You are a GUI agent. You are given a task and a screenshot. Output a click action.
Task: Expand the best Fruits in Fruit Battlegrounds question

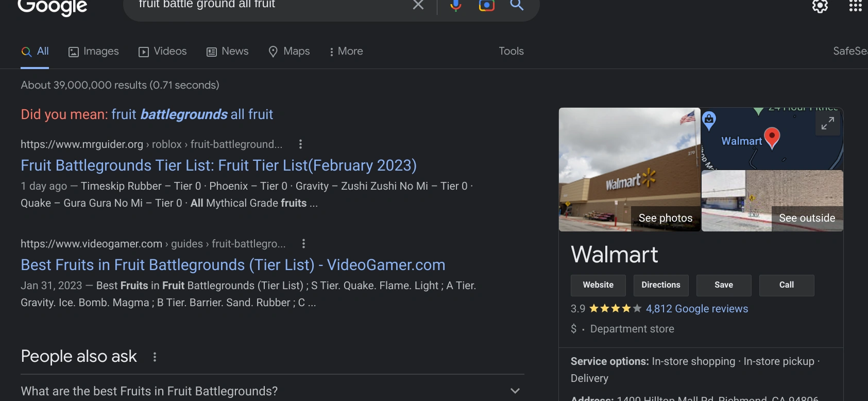(x=515, y=391)
